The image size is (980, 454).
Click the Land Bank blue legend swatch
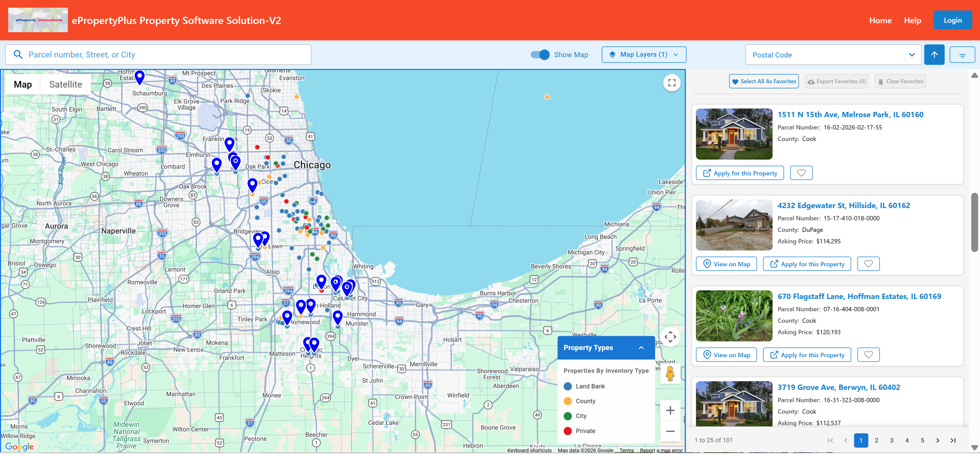[567, 386]
